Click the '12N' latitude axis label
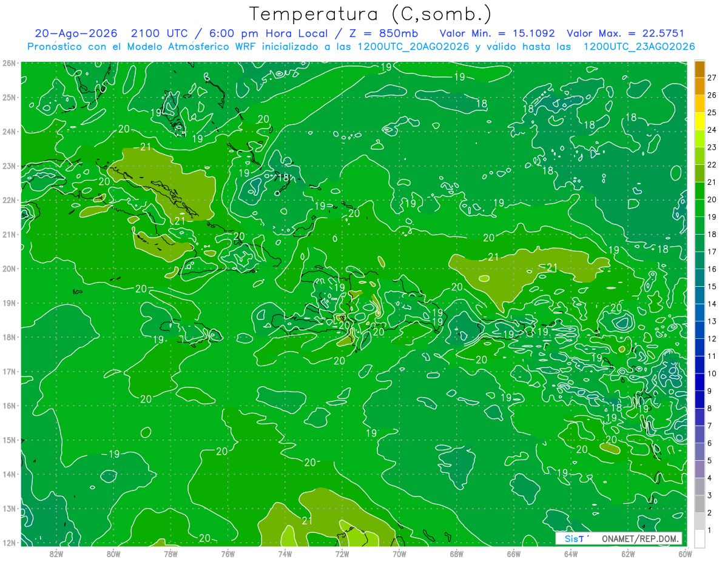Screen dimensions: 728x562 [x=9, y=543]
